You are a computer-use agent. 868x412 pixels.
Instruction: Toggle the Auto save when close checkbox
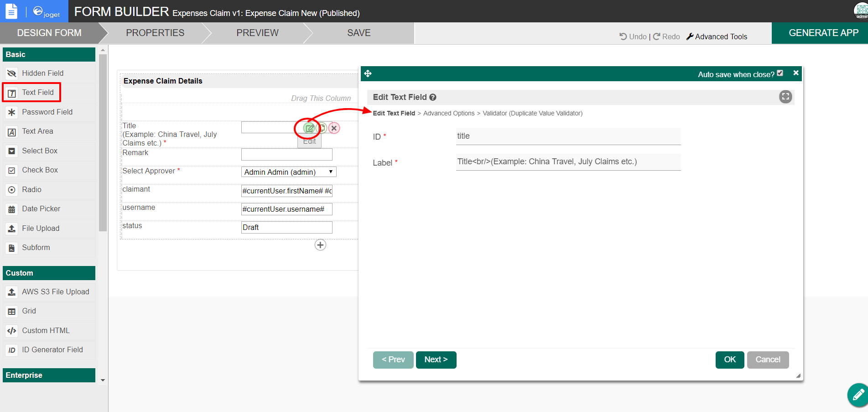[x=780, y=73]
